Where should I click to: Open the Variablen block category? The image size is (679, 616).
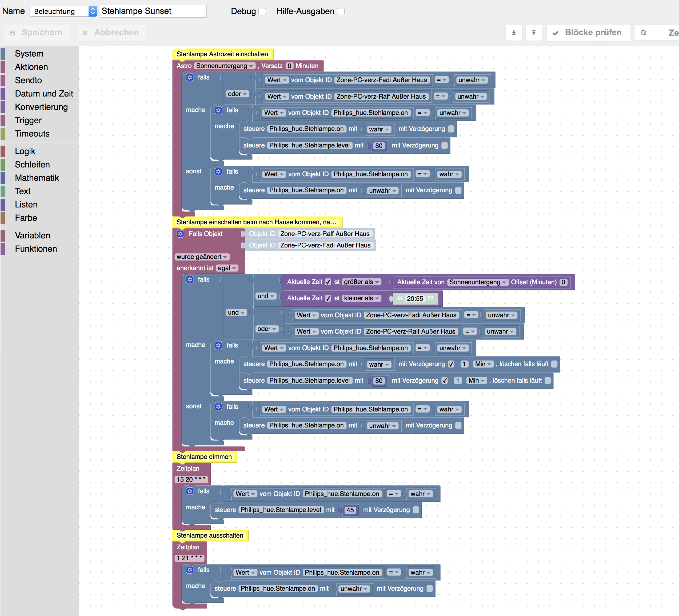pos(32,235)
